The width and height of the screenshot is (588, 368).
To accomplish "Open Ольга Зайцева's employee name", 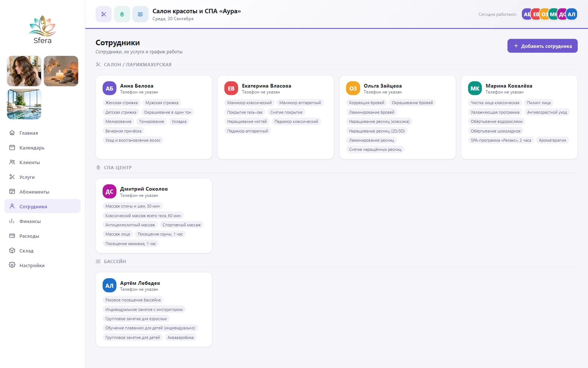I will coord(383,86).
